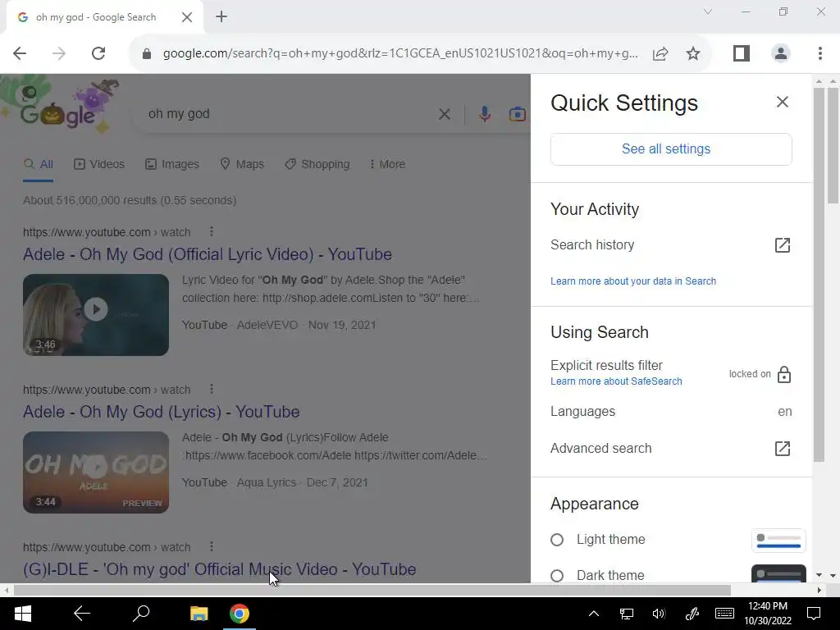The width and height of the screenshot is (840, 630).
Task: Select the Dark theme radio button
Action: (557, 575)
